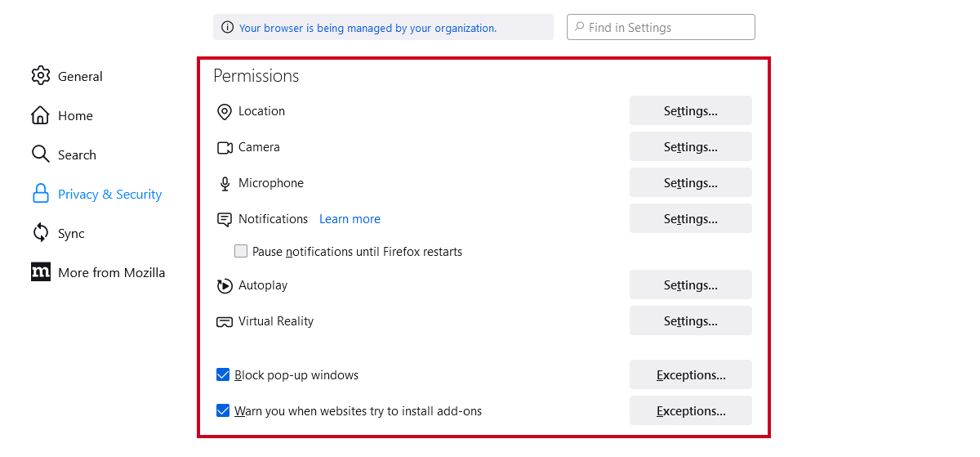The height and width of the screenshot is (457, 980).
Task: Click the Home house icon
Action: (41, 115)
